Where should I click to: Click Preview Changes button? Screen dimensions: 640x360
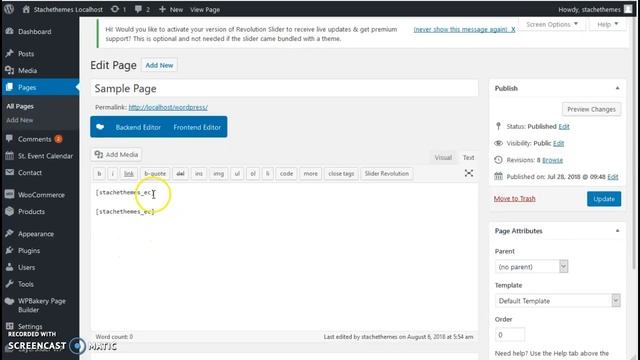click(591, 109)
